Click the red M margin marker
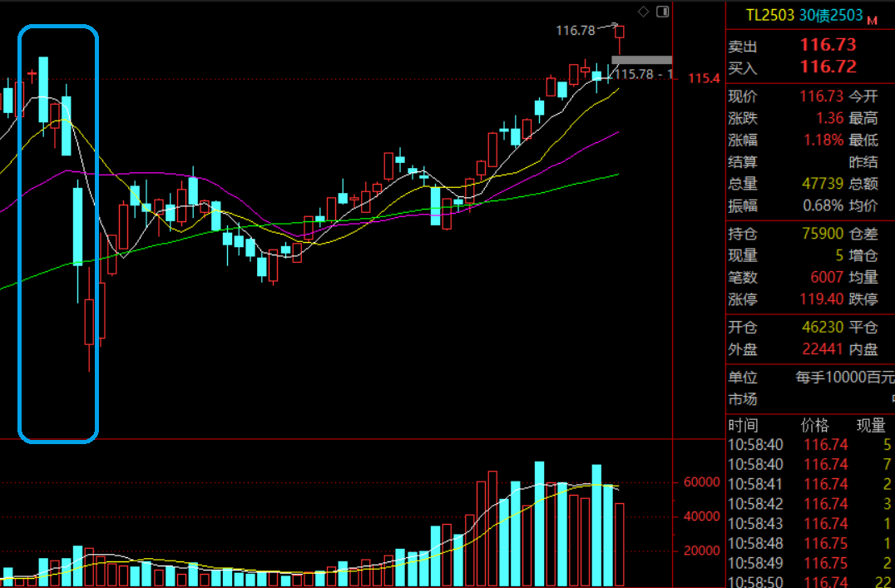Viewport: 895px width, 588px height. (872, 21)
